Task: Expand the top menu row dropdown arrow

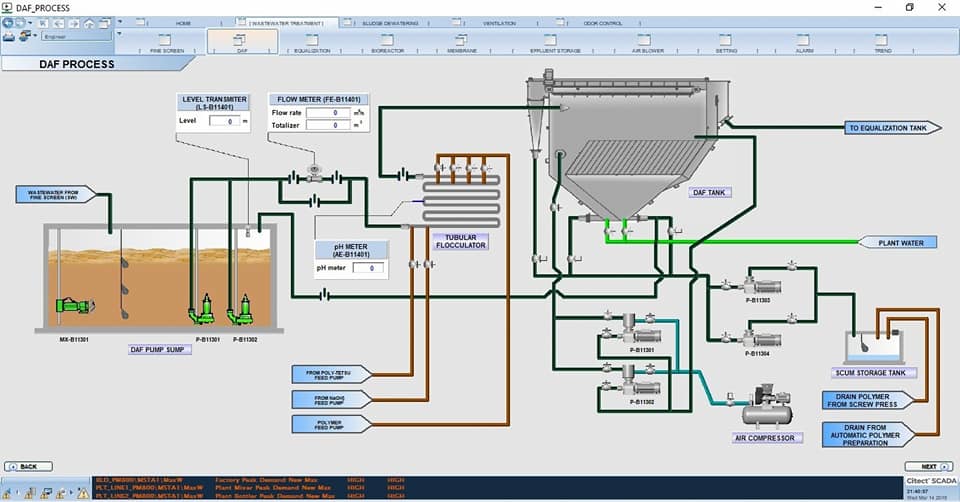Action: click(x=119, y=22)
